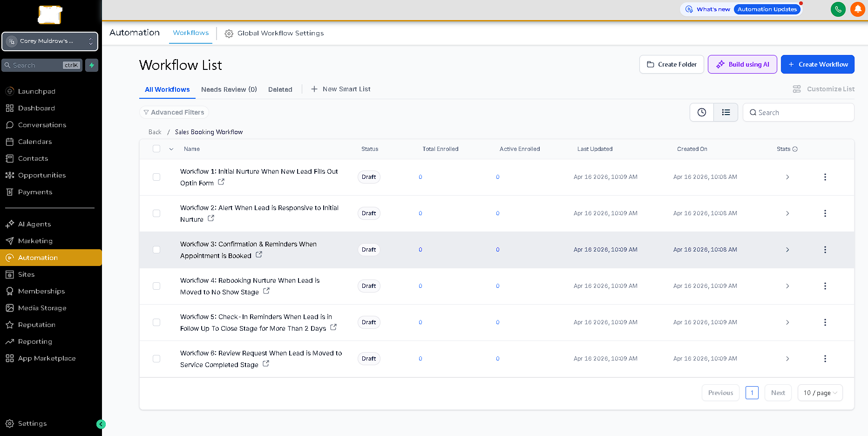Add a New Smart List
Image resolution: width=868 pixels, height=436 pixels.
tap(341, 89)
